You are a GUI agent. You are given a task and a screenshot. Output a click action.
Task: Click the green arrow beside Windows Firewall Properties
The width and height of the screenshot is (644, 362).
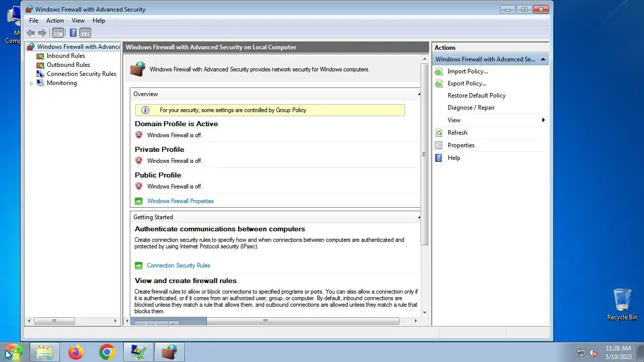(139, 201)
